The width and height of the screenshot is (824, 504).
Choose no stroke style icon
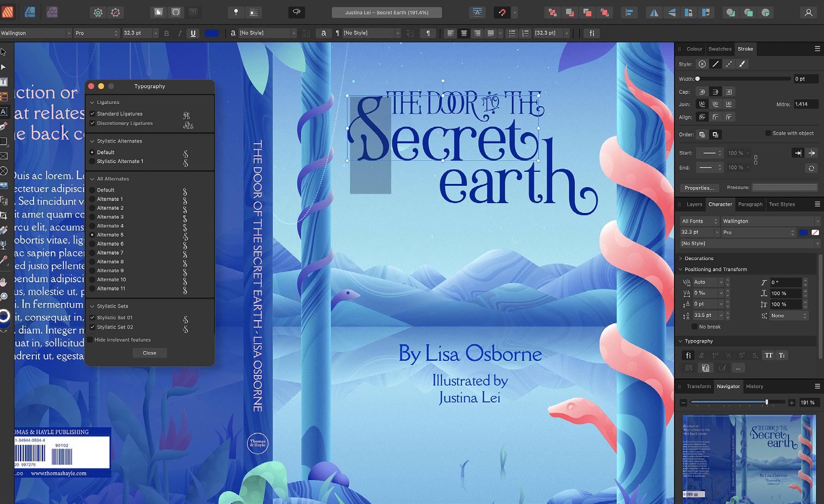pos(702,64)
